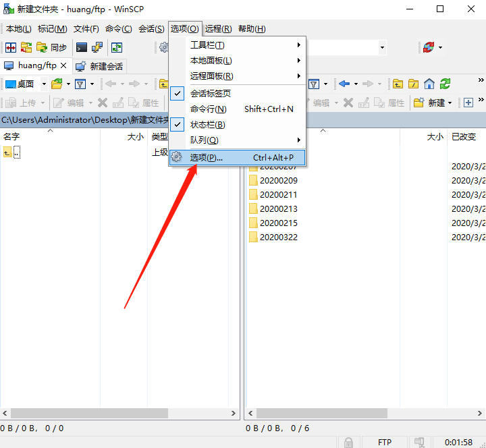Viewport: 486px width, 448px height.
Task: Open the 桌面 local drive dropdown
Action: (45, 84)
